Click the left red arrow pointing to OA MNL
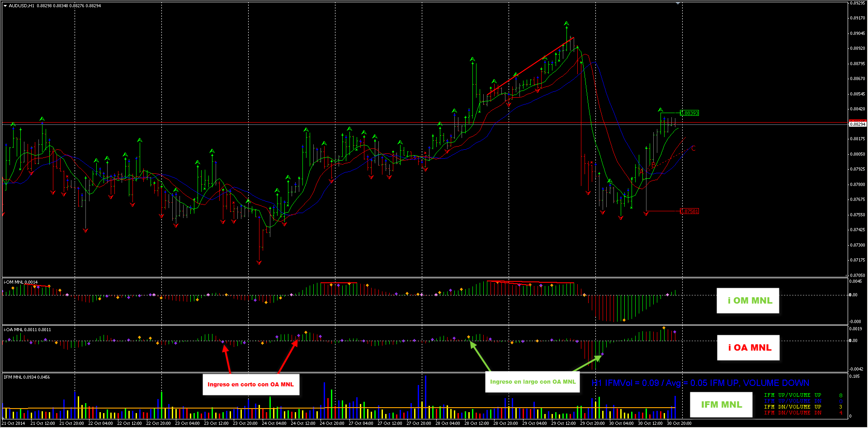The width and height of the screenshot is (868, 428). [x=227, y=360]
